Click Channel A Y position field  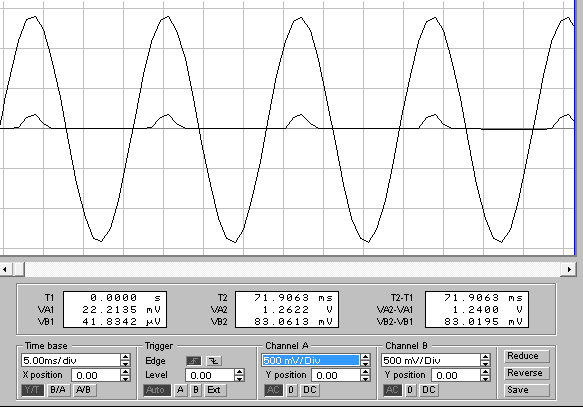[x=336, y=375]
